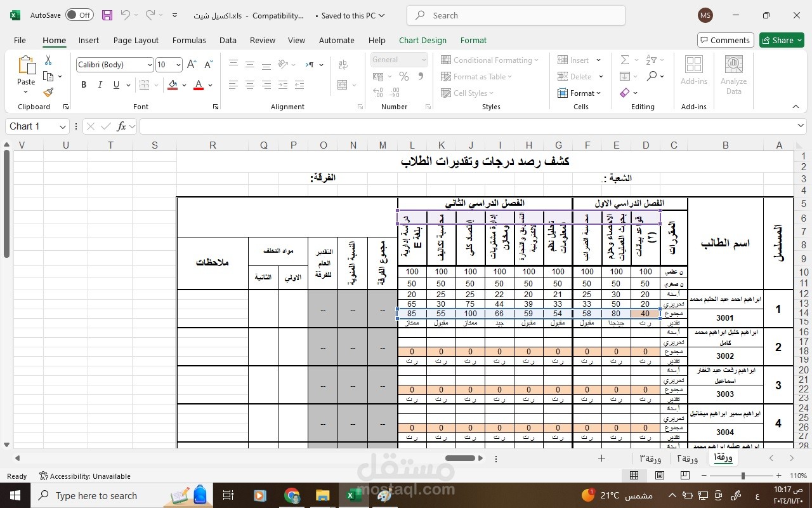Open the File menu
Screen dimensions: 812x508
tap(20, 40)
